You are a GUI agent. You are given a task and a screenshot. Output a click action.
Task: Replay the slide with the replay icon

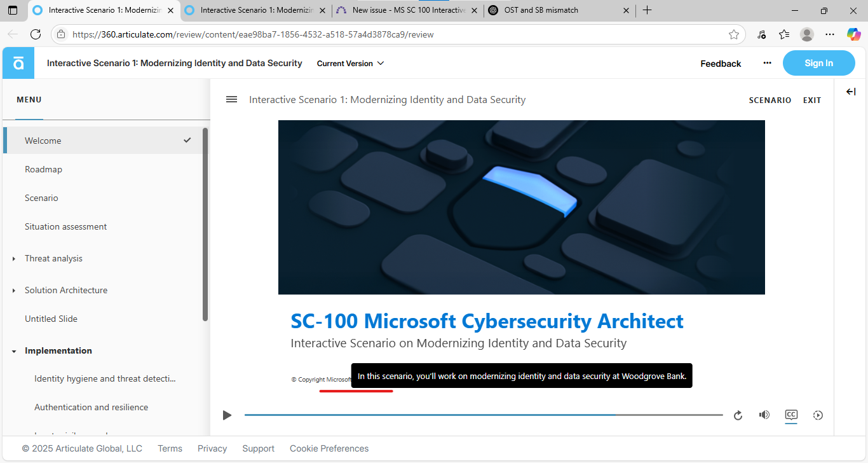click(x=738, y=415)
